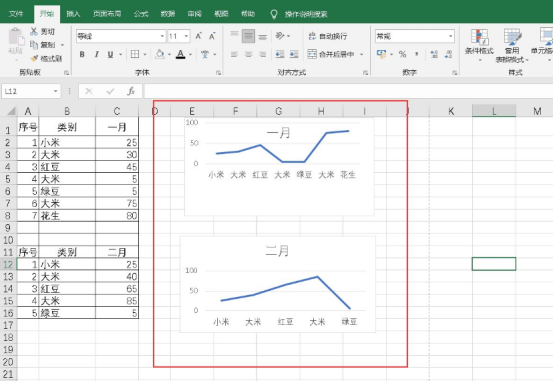Expand the font size dropdown
Screen dimensions: 554x382
pyautogui.click(x=186, y=36)
